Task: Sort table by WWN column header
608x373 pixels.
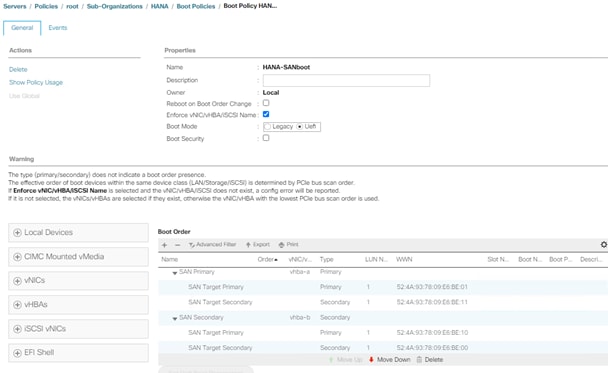Action: pos(404,259)
